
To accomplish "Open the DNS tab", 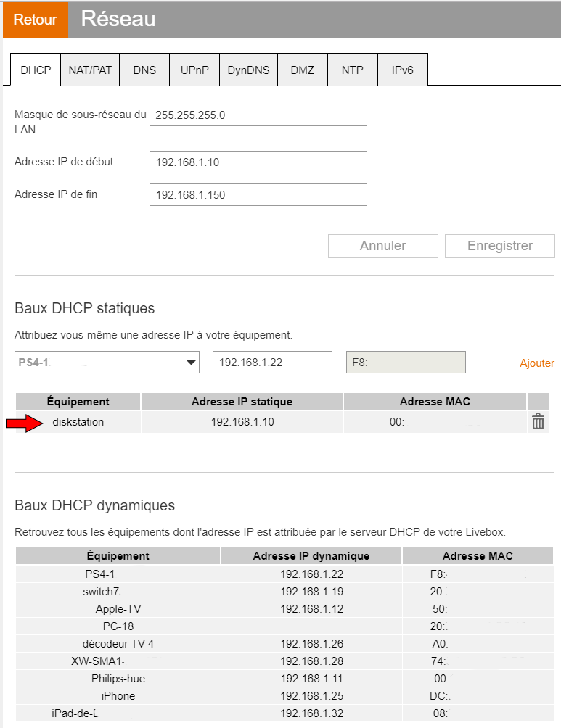I will [144, 70].
